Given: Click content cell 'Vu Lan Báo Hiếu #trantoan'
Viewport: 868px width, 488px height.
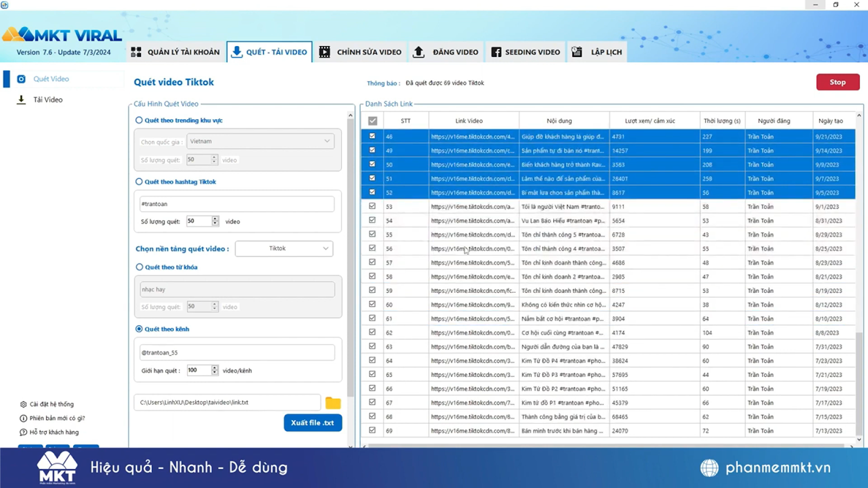Looking at the screenshot, I should click(x=564, y=221).
